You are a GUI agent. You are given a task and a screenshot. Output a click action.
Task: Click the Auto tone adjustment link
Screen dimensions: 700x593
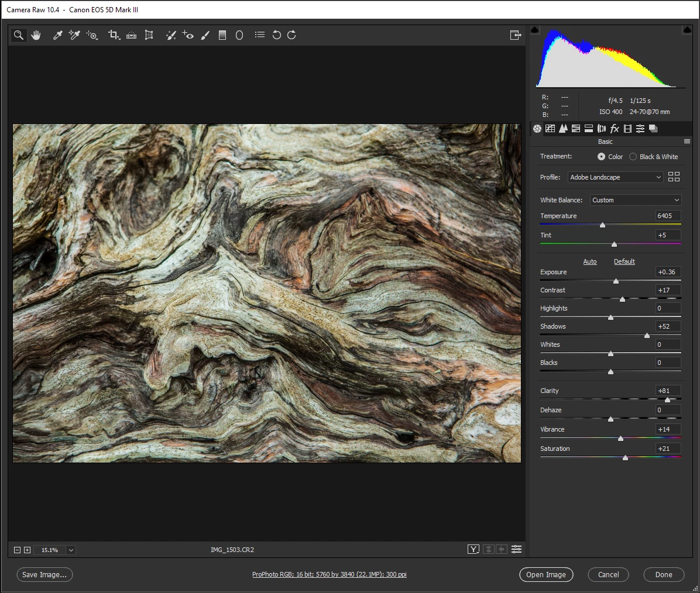[590, 261]
